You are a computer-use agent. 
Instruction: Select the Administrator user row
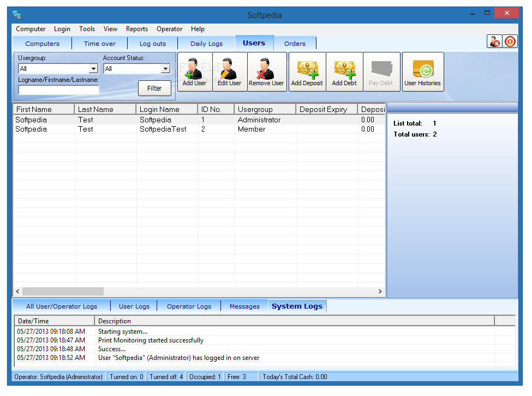pyautogui.click(x=199, y=120)
